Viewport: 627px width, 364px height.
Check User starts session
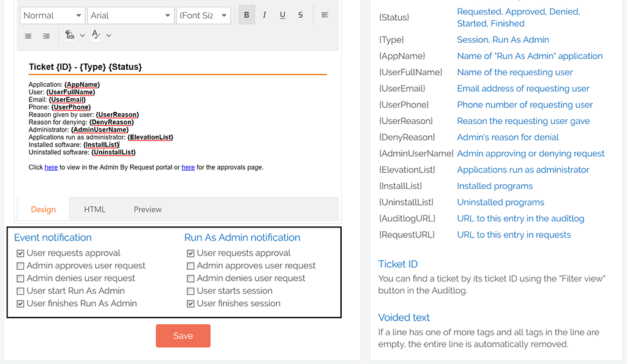pyautogui.click(x=191, y=291)
